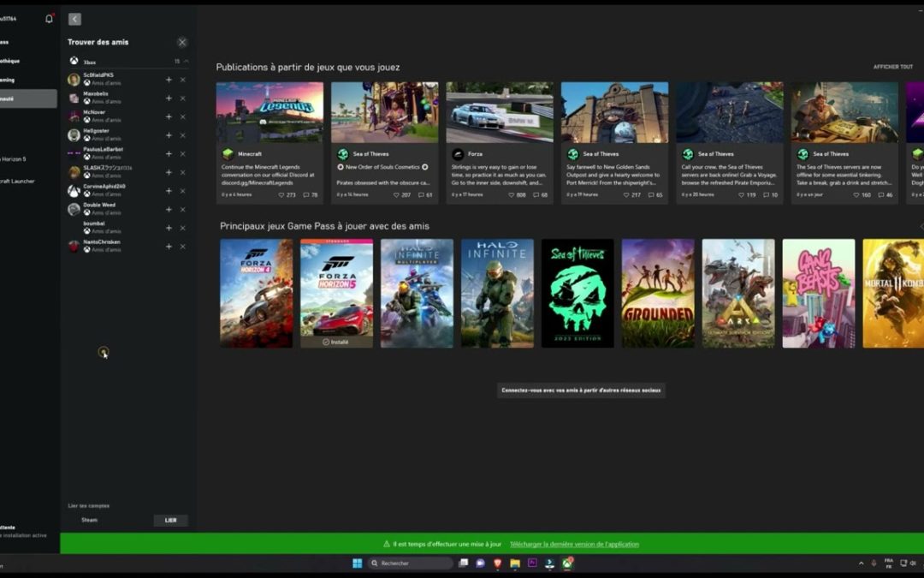Open the New Golden Sands Outpost post

point(614,143)
